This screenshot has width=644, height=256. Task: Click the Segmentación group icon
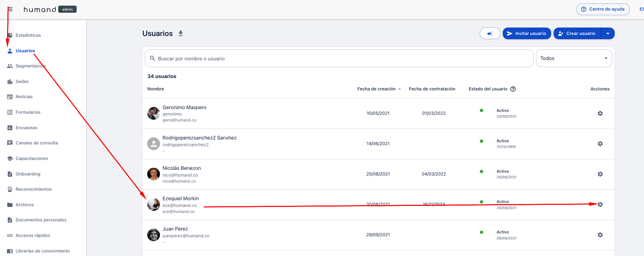[10, 66]
